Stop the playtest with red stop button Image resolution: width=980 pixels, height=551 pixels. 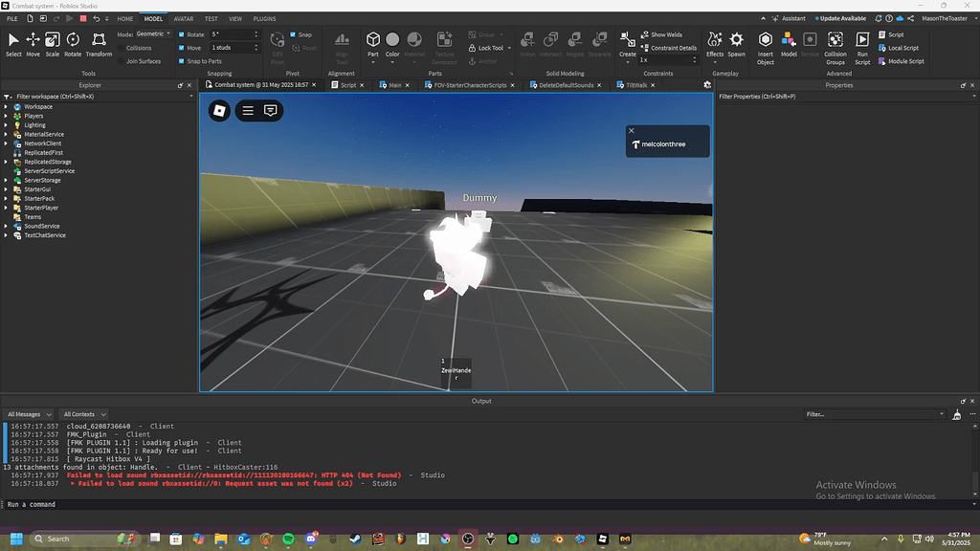point(83,19)
